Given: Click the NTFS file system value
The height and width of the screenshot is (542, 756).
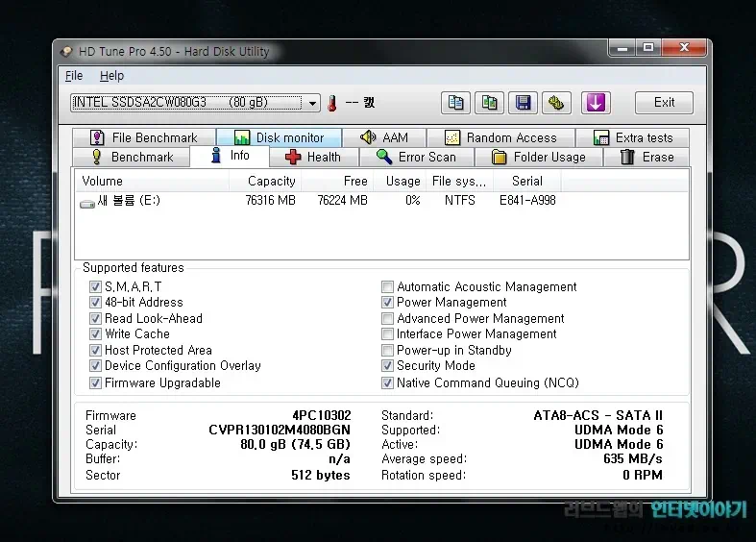Looking at the screenshot, I should coord(460,200).
